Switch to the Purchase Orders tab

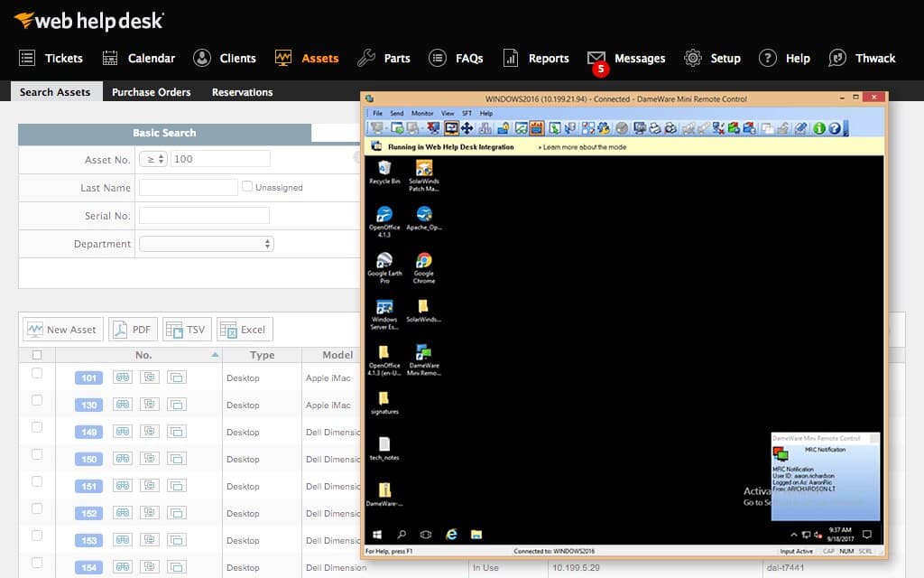coord(150,91)
